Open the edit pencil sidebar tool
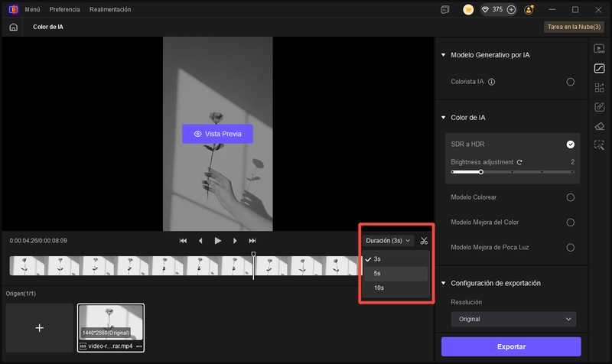 599,107
